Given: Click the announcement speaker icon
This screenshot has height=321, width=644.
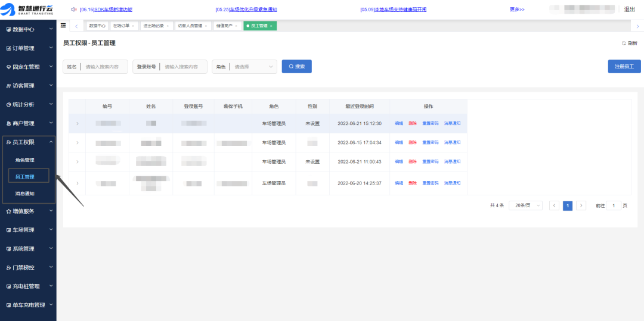Looking at the screenshot, I should [73, 10].
